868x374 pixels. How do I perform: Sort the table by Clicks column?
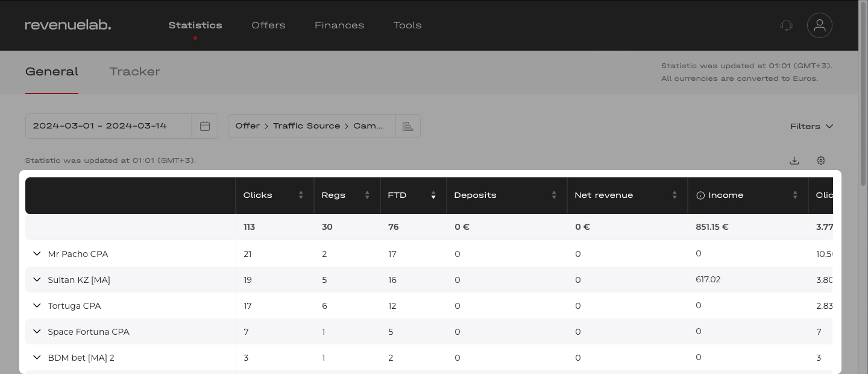(301, 195)
